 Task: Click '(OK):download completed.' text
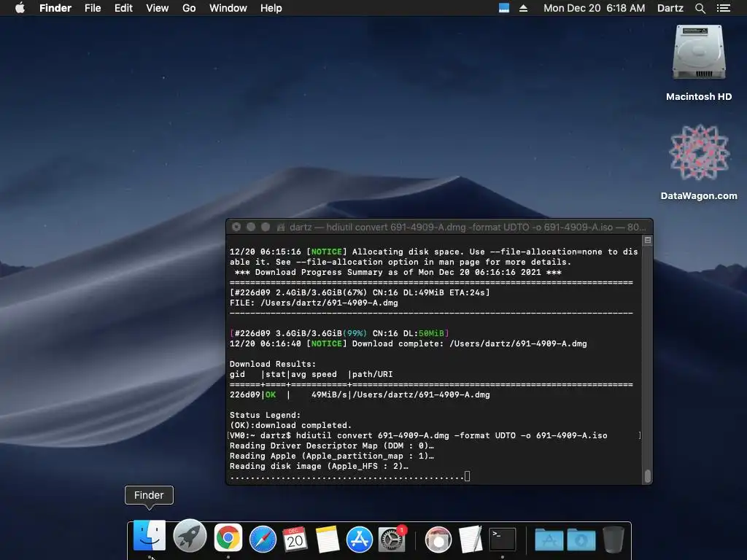coord(290,425)
